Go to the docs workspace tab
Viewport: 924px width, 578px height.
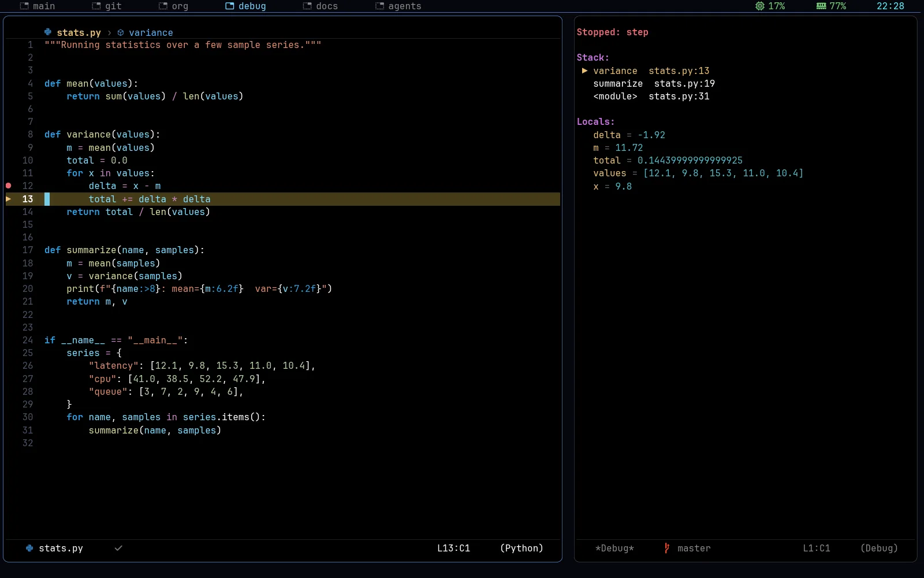coord(321,6)
